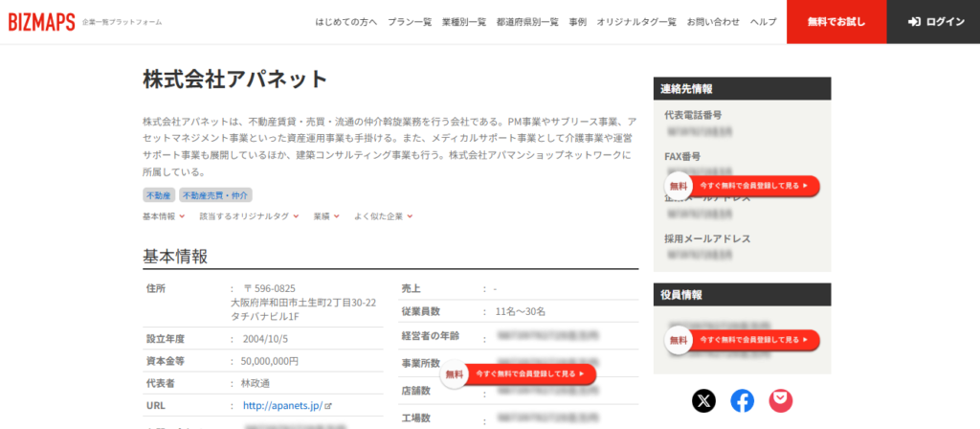
Task: Click the registration button in 役員情報 panel
Action: (x=742, y=340)
